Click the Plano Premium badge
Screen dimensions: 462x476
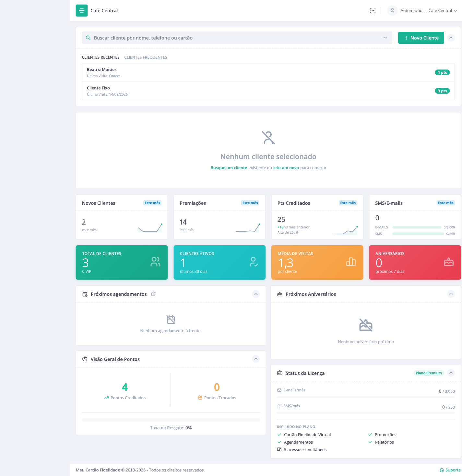pyautogui.click(x=429, y=373)
